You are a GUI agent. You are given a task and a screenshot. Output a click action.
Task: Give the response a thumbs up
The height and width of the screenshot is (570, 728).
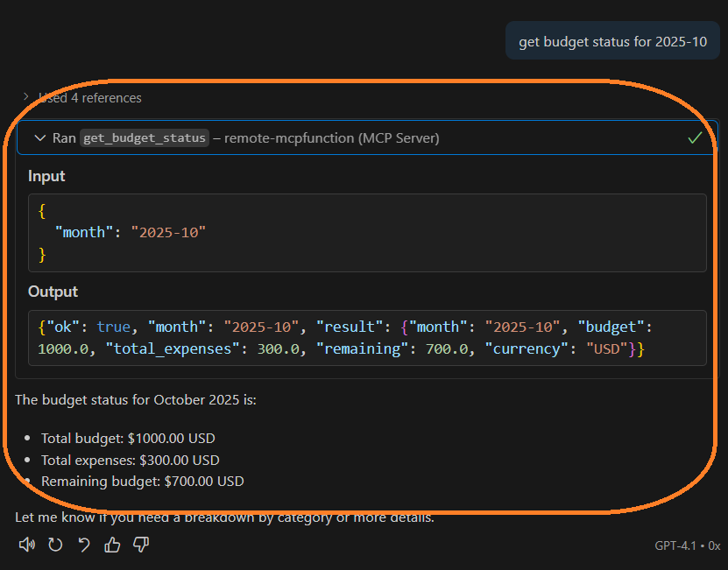point(112,545)
